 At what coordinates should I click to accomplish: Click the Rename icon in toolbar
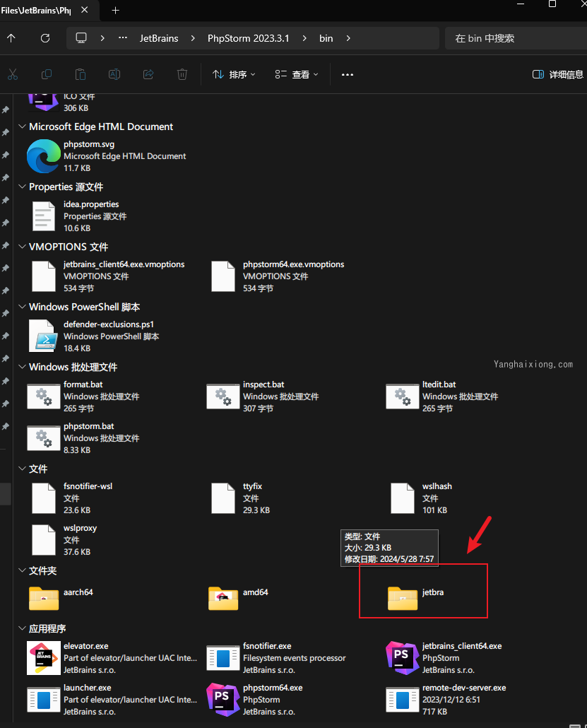(114, 74)
